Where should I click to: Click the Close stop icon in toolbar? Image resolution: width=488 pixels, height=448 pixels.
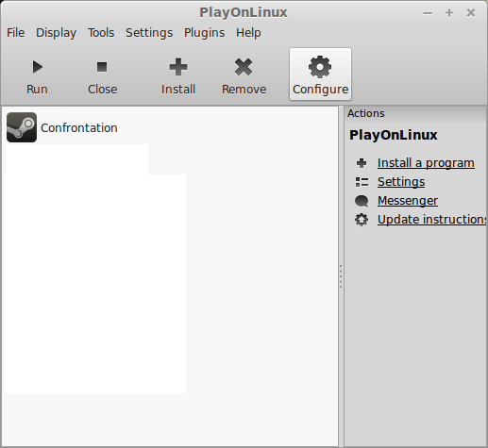[x=102, y=67]
